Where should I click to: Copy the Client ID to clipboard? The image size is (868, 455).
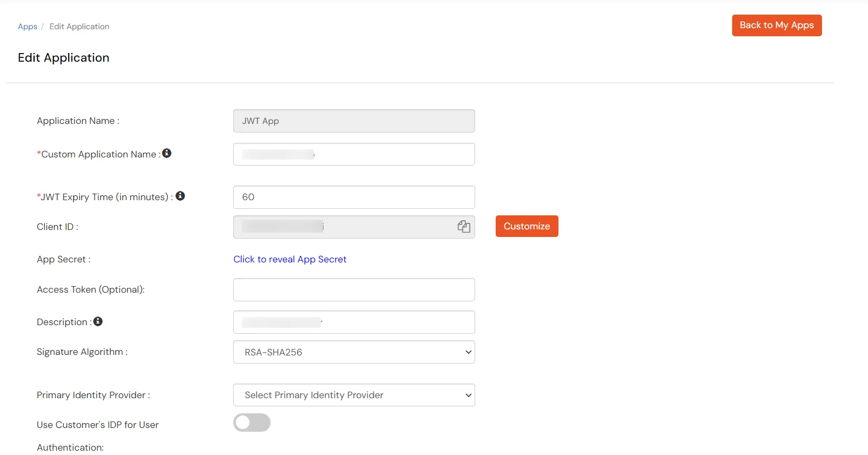click(464, 227)
